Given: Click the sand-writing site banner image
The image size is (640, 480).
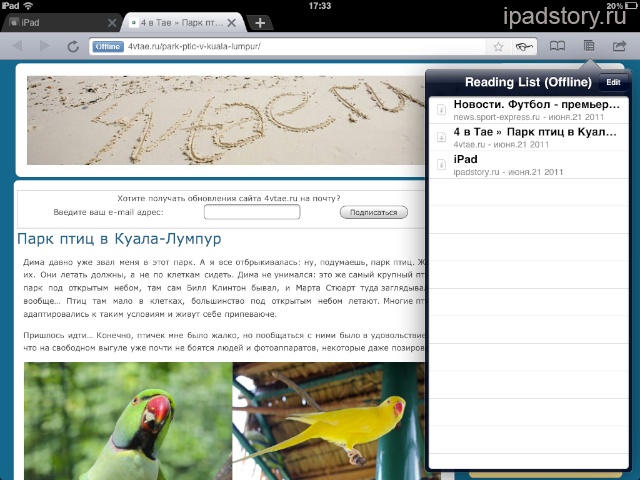Looking at the screenshot, I should click(226, 120).
